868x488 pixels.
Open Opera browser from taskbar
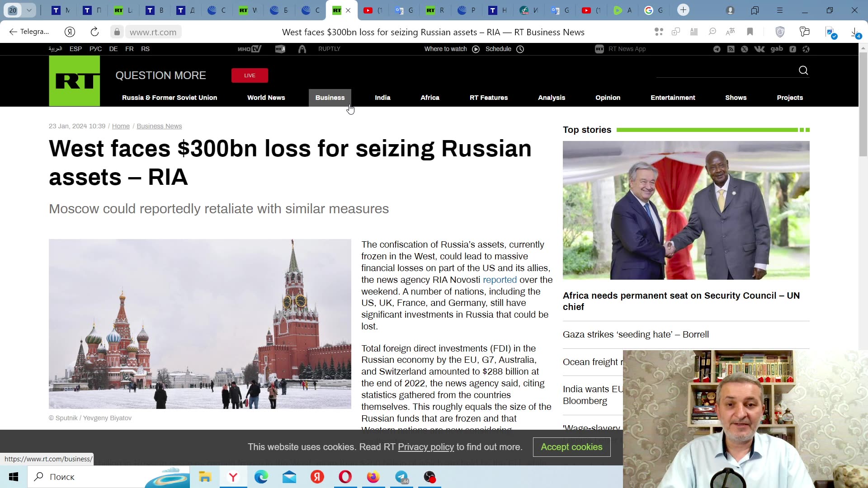[345, 477]
